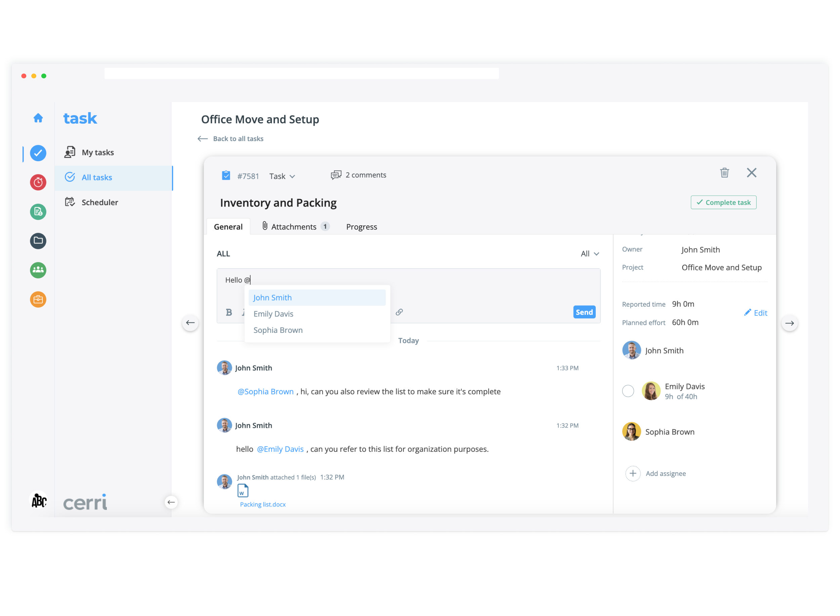Screen dimensions: 840x616
Task: Click the insert link icon
Action: (399, 312)
